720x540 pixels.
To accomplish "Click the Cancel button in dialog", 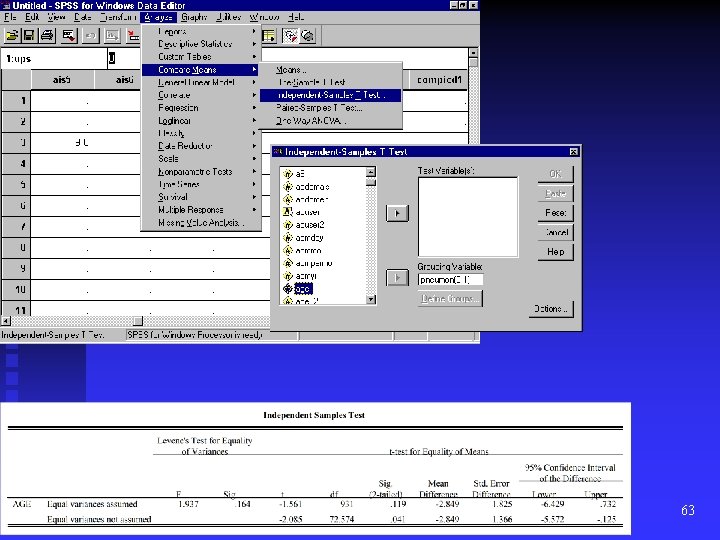I will coord(556,232).
